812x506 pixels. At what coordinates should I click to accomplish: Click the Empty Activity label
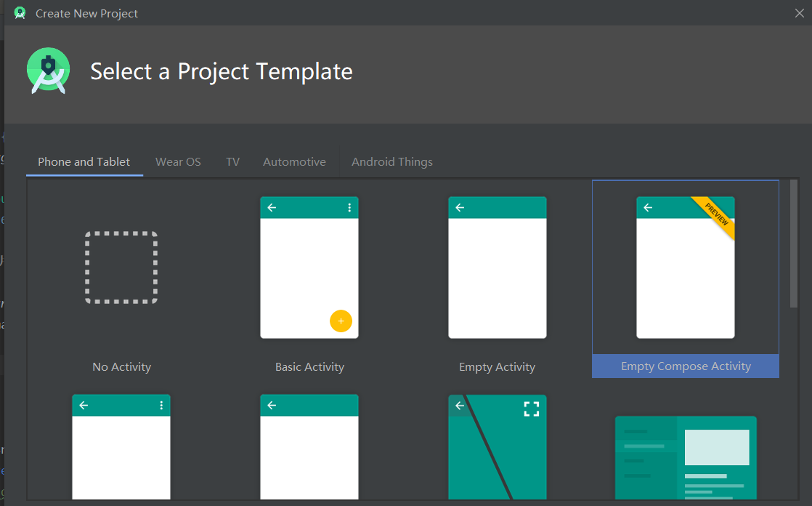[x=497, y=366]
